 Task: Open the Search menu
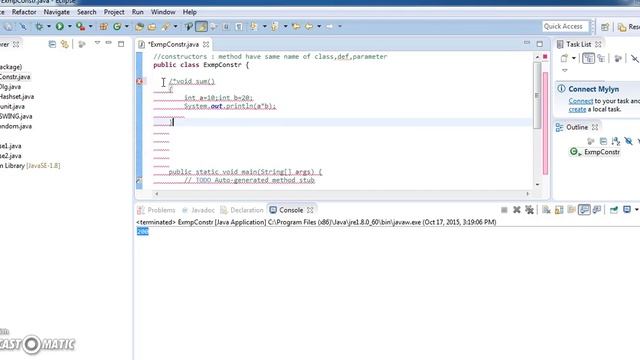[x=87, y=12]
